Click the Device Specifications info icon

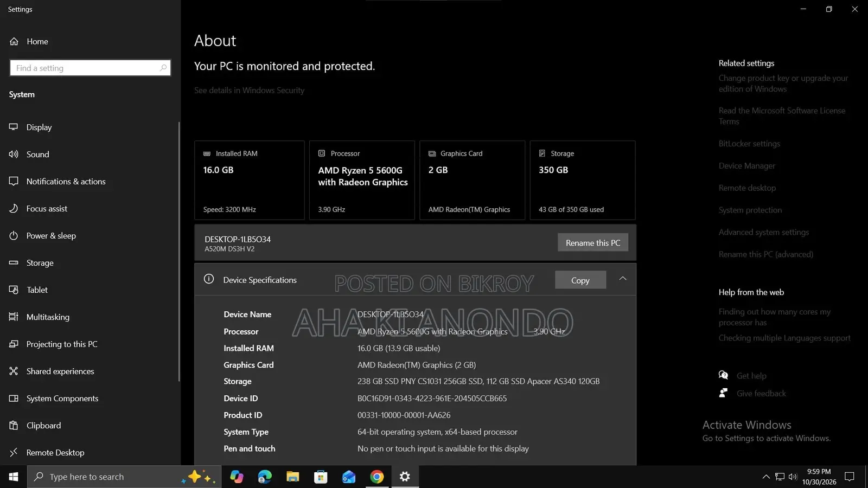click(x=209, y=279)
